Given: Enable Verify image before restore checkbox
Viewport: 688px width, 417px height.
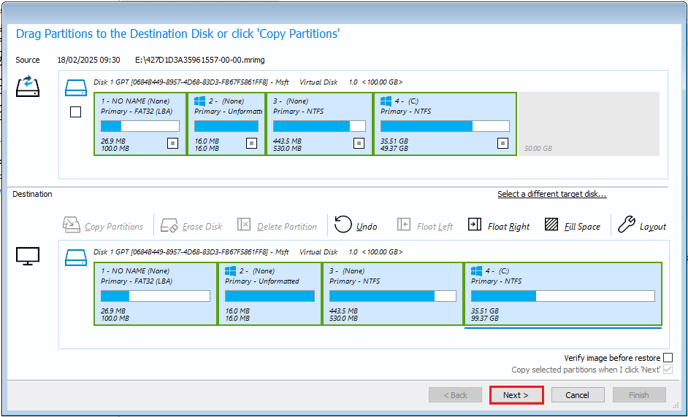Looking at the screenshot, I should point(668,357).
